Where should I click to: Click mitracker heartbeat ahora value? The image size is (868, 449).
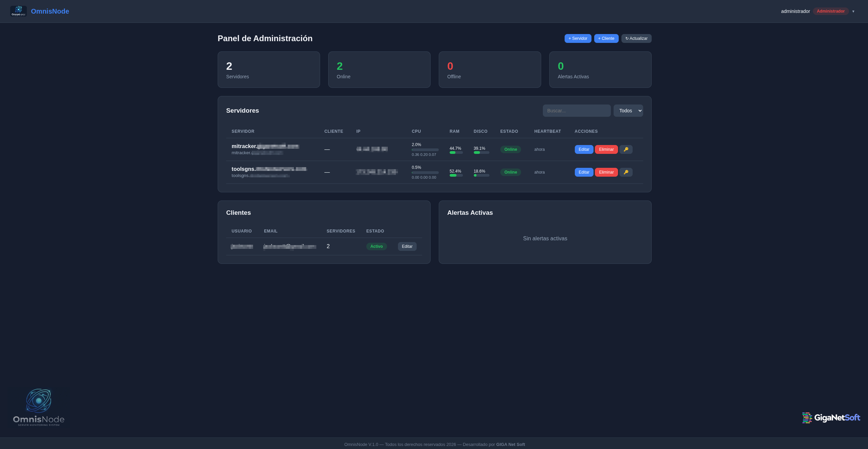539,149
